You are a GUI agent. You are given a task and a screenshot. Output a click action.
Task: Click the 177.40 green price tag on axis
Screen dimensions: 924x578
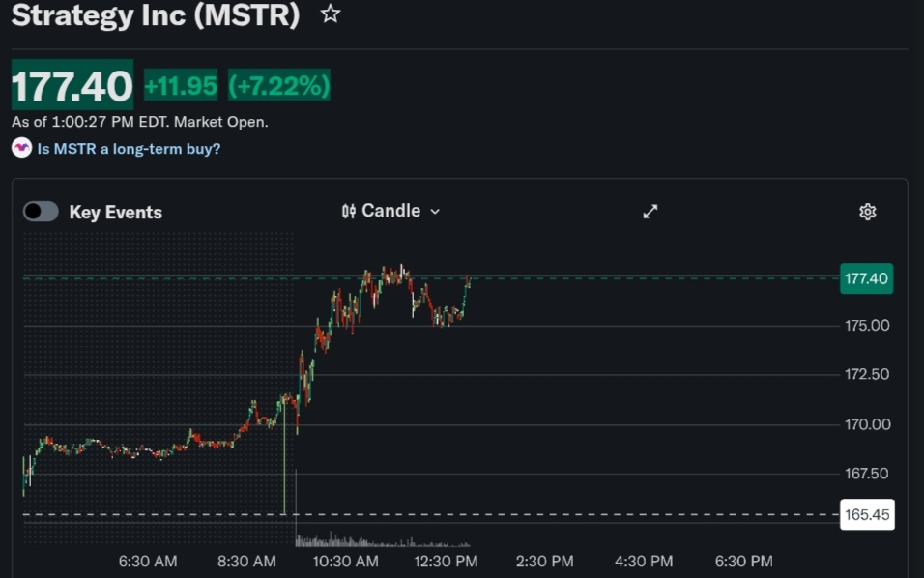pyautogui.click(x=866, y=278)
